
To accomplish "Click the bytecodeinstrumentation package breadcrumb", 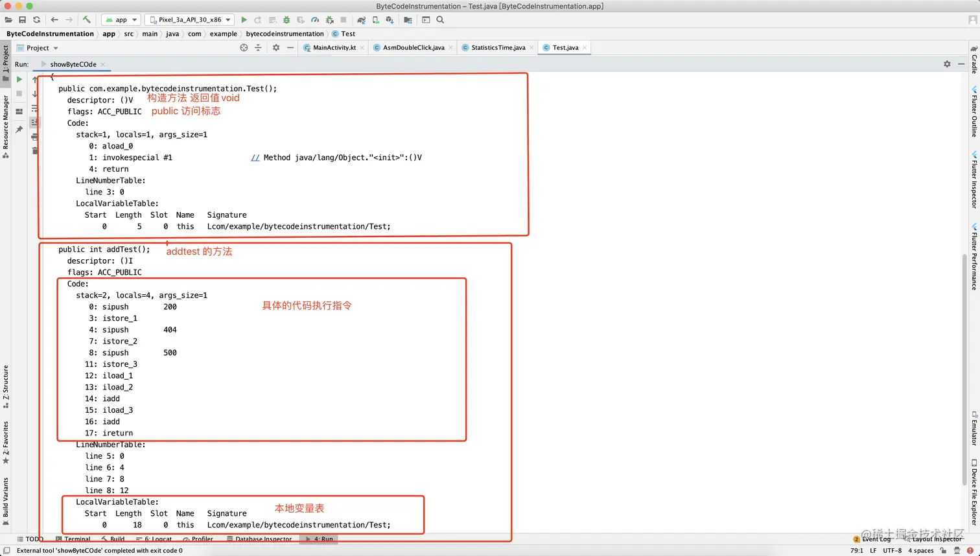I will (285, 34).
